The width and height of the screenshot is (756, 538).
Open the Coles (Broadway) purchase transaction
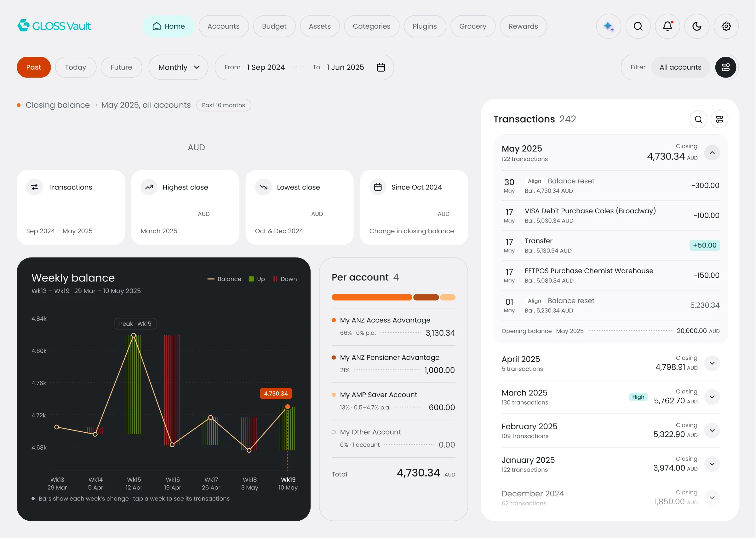[x=611, y=215]
